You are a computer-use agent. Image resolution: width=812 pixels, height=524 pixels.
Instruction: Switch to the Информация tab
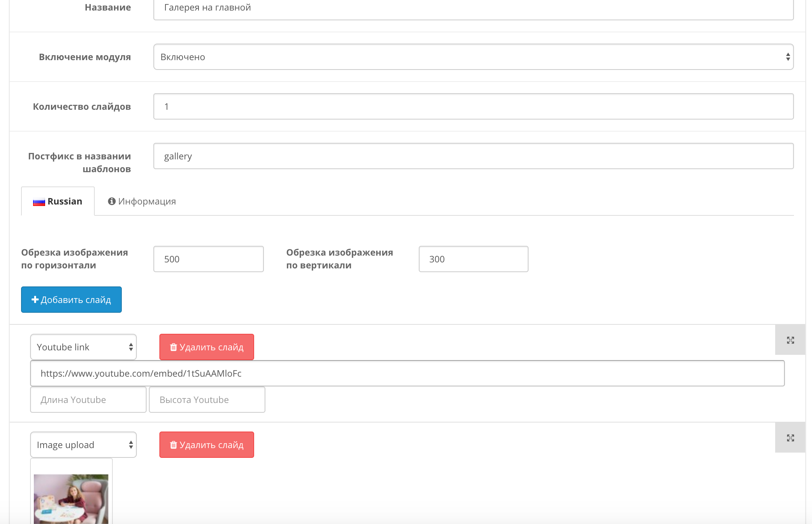[x=142, y=201]
